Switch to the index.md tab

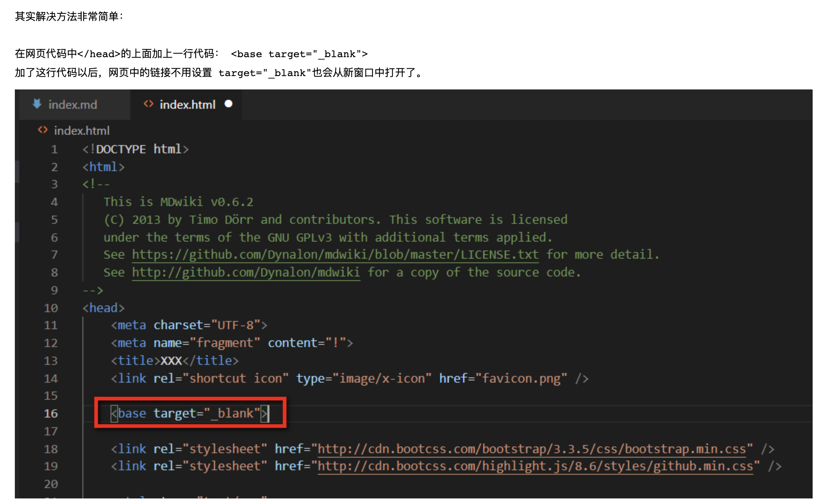tap(73, 104)
